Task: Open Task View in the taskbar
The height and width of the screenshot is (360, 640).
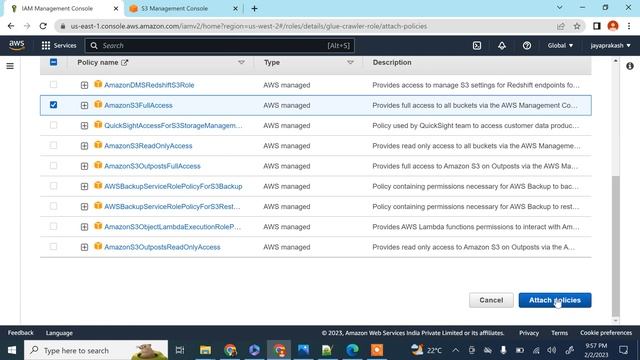Action: [x=180, y=350]
